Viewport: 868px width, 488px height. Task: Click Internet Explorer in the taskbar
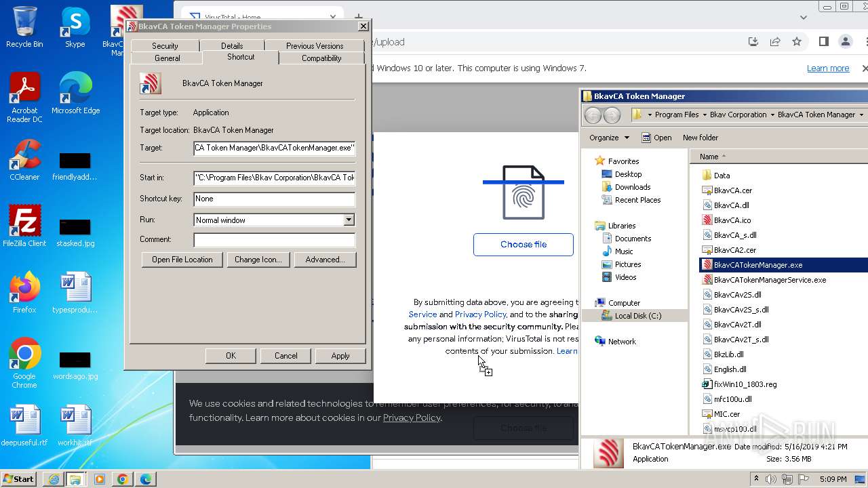pyautogui.click(x=54, y=479)
